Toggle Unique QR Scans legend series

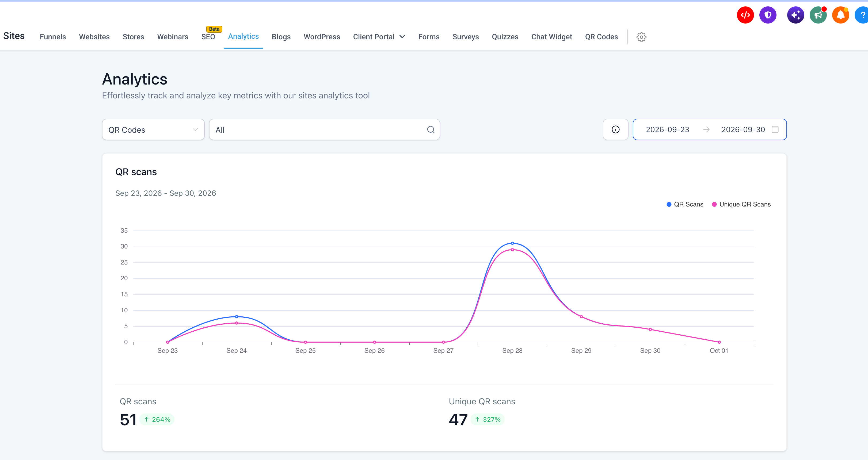pyautogui.click(x=741, y=204)
